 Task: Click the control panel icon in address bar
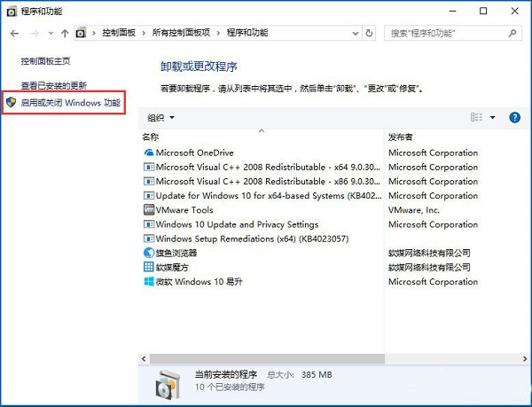pos(81,33)
